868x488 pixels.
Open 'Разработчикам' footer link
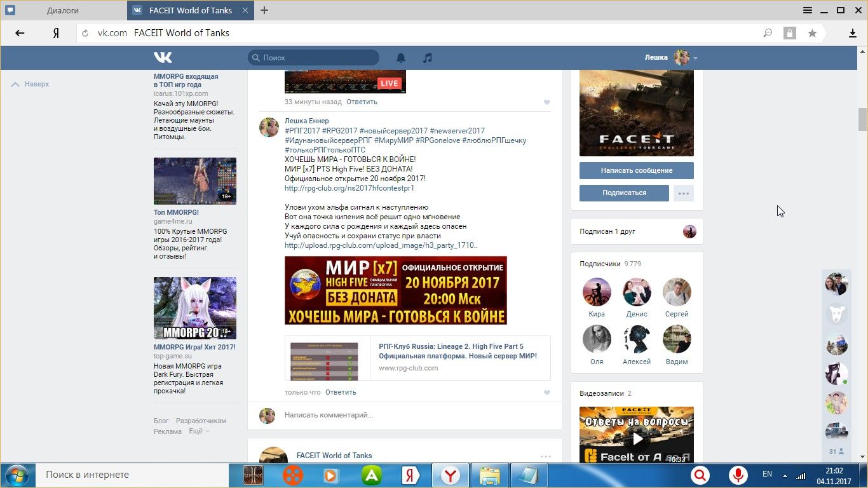201,421
